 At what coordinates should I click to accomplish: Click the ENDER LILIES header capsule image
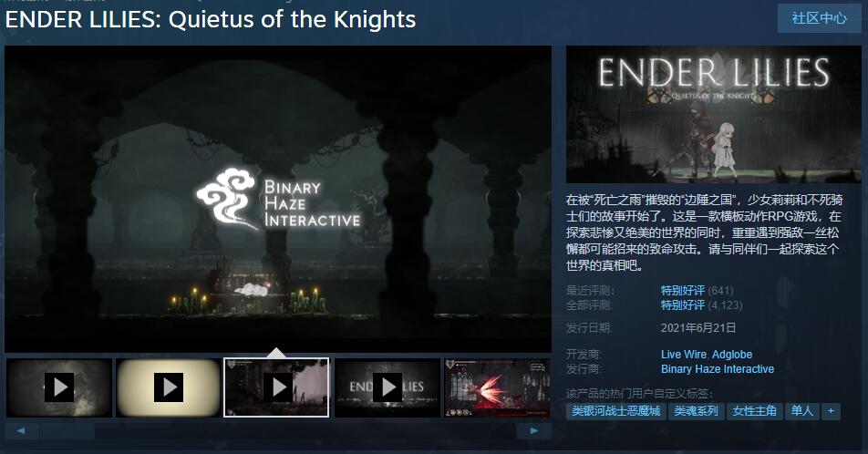[x=714, y=115]
